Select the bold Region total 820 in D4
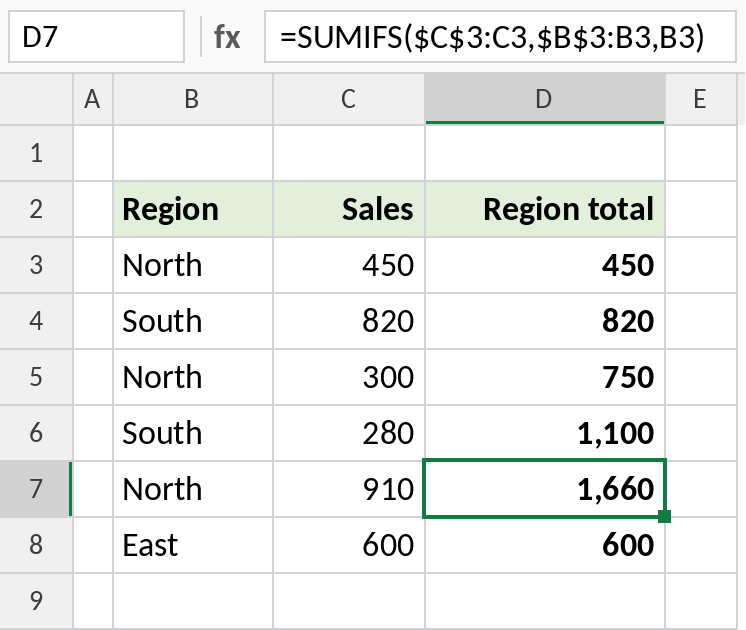746x630 pixels. 545,321
